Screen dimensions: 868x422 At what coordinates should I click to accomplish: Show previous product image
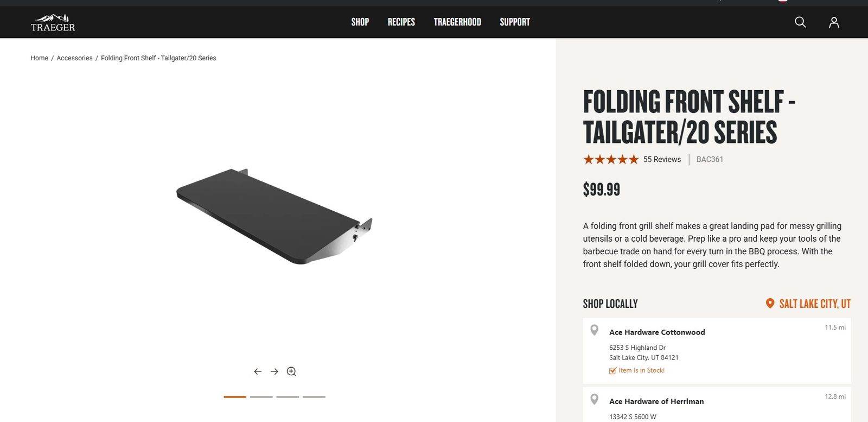coord(258,371)
